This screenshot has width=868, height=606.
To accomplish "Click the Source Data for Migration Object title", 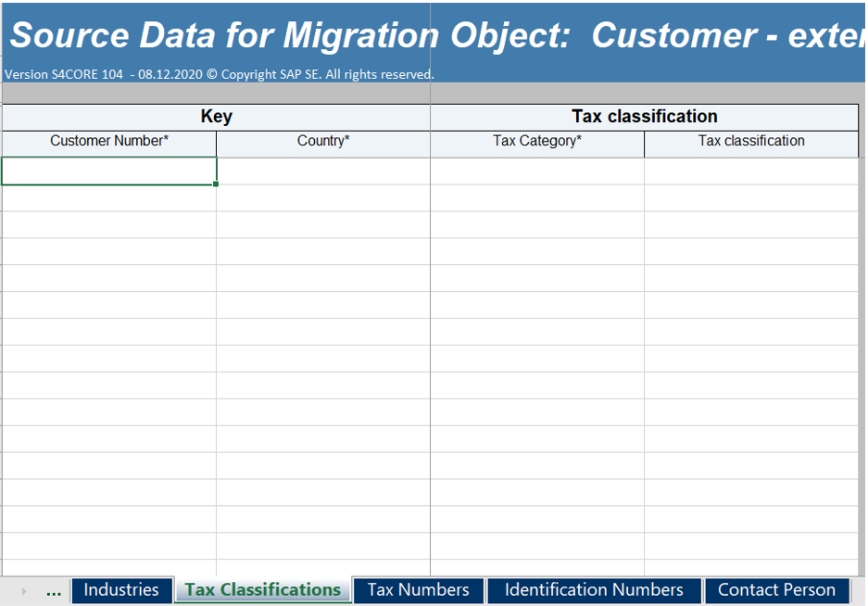I will [437, 35].
